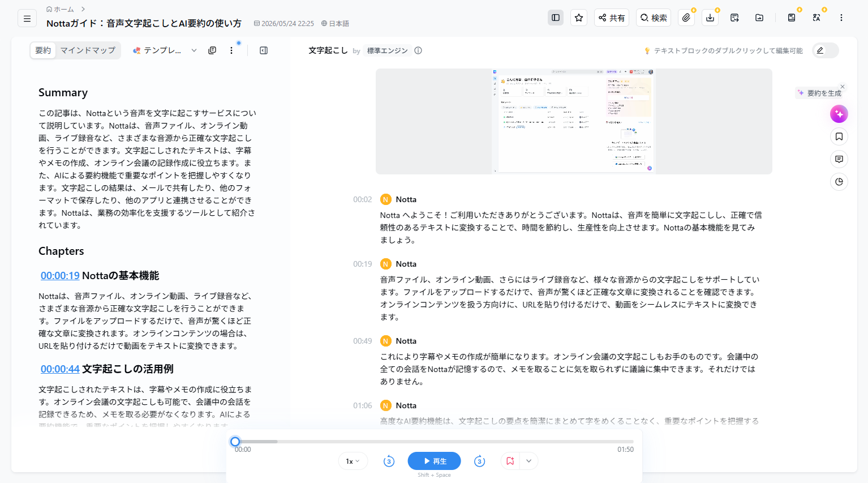Copy the summary with the copy icon
The image size is (868, 483).
coord(212,50)
